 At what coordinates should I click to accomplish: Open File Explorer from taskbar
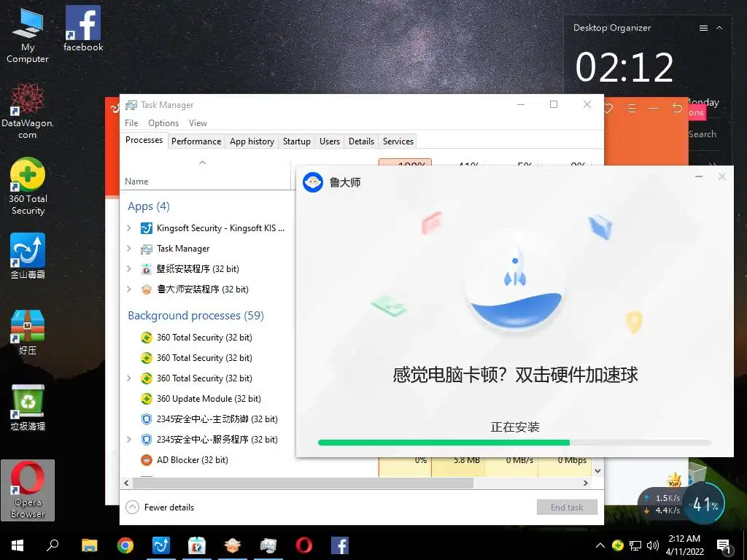coord(89,545)
